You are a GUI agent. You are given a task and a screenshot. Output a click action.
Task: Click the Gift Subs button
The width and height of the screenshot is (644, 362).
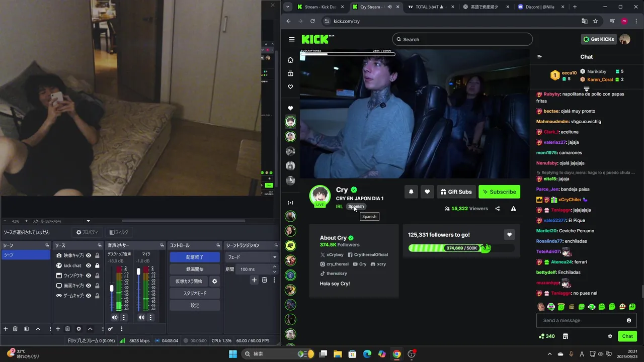coord(456,192)
